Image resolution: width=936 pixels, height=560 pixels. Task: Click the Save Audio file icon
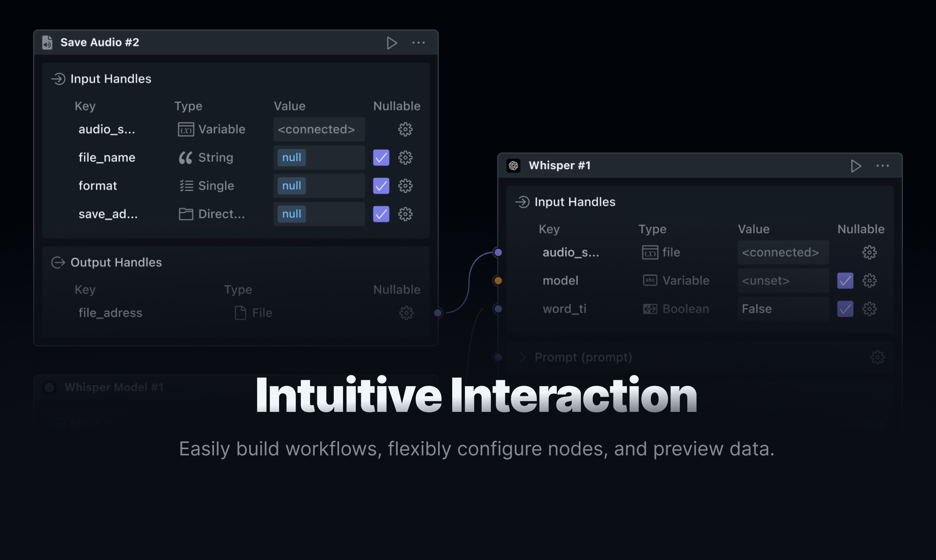point(47,43)
